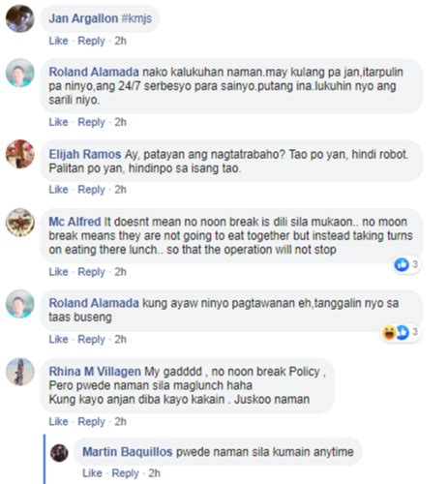This screenshot has height=484, width=448.
Task: Click the 2h timestamp on Mc Alfred's comment
Action: tap(120, 272)
